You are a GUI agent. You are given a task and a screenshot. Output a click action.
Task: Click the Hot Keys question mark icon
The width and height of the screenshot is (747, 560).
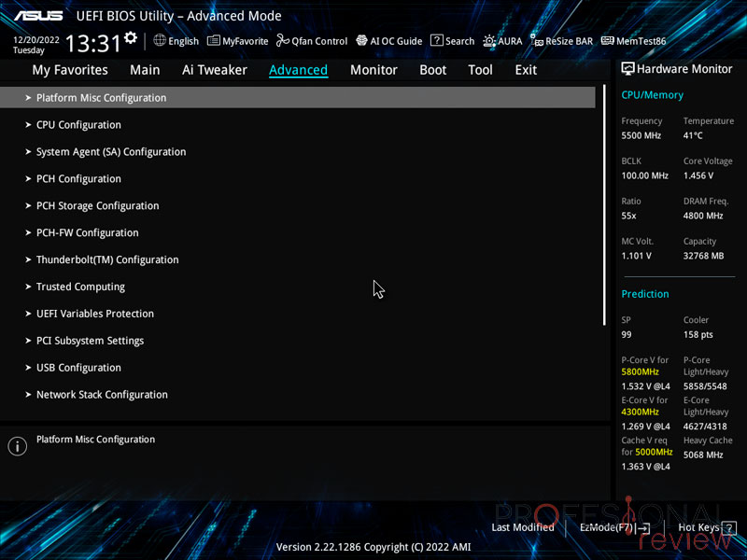[729, 527]
